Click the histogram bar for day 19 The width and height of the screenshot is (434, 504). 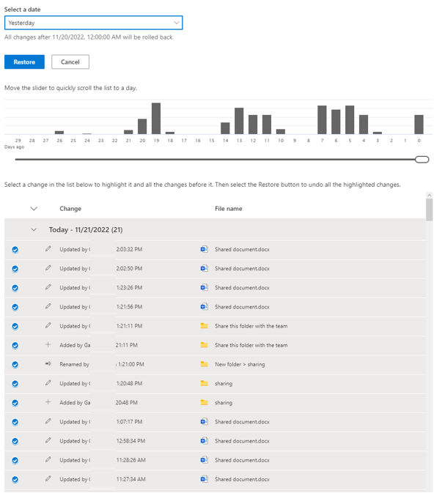click(x=156, y=118)
